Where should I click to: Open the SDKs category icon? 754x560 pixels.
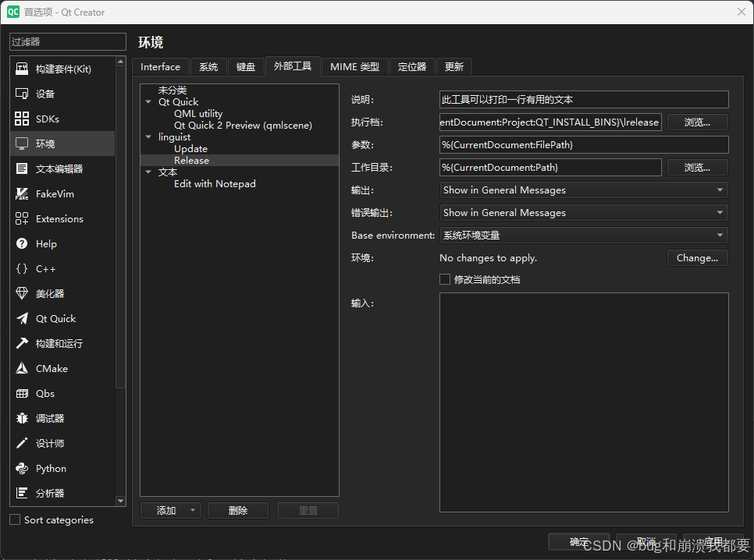pyautogui.click(x=22, y=119)
